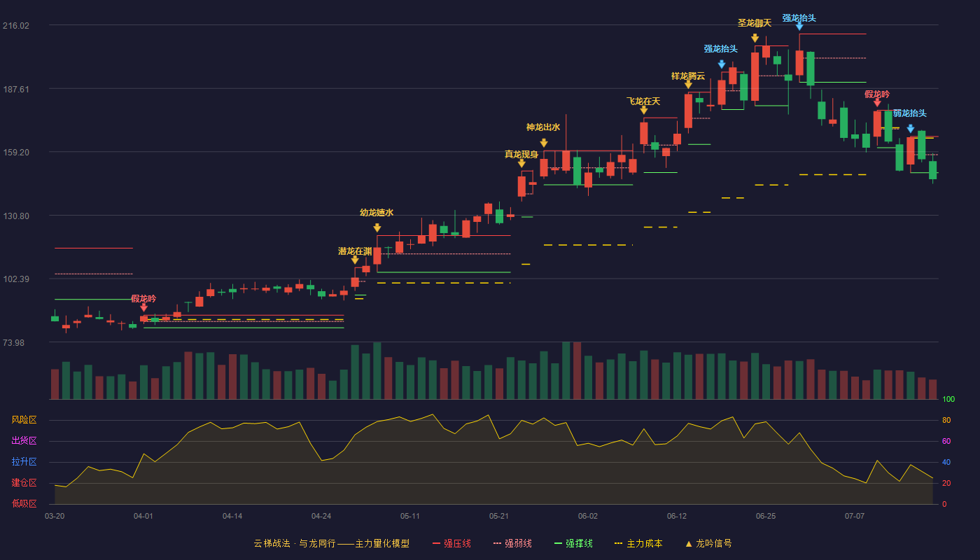The image size is (980, 560).
Task: Click the green 100 indicator scale value
Action: point(948,400)
